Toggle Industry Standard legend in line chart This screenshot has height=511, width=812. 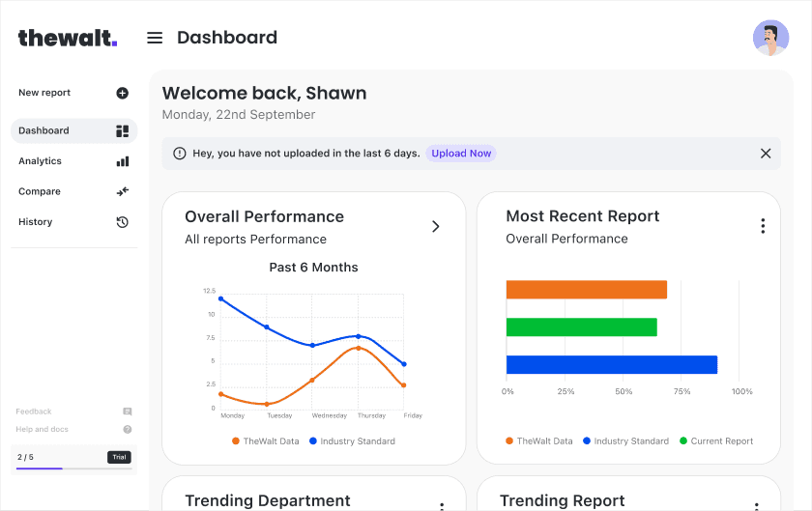[x=352, y=441]
